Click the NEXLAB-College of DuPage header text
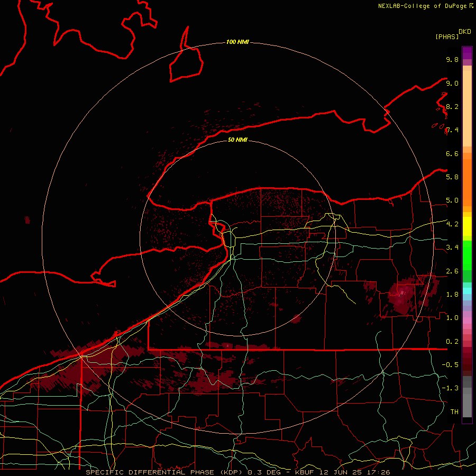Viewport: 476px width, 476px height. click(x=425, y=6)
